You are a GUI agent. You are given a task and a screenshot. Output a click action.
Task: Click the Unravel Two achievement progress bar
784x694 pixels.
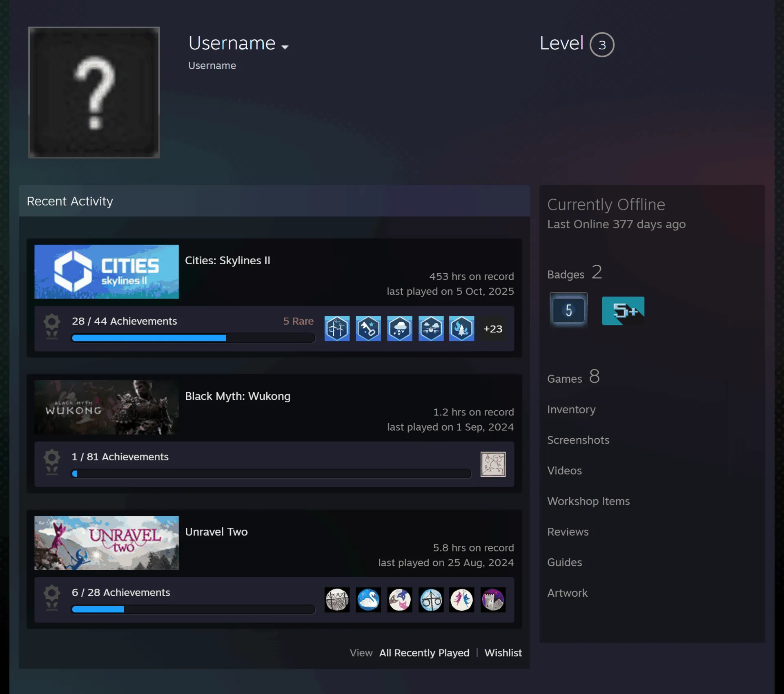click(x=193, y=609)
